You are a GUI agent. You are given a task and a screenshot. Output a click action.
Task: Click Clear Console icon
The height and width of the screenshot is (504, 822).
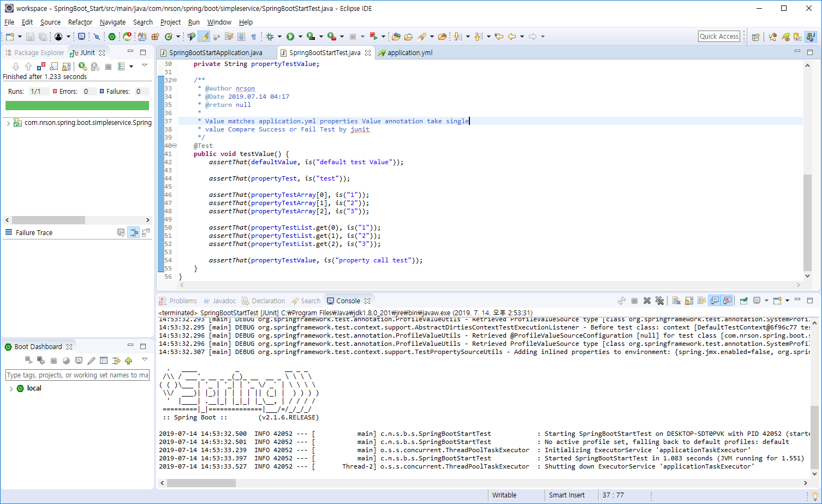pyautogui.click(x=676, y=301)
